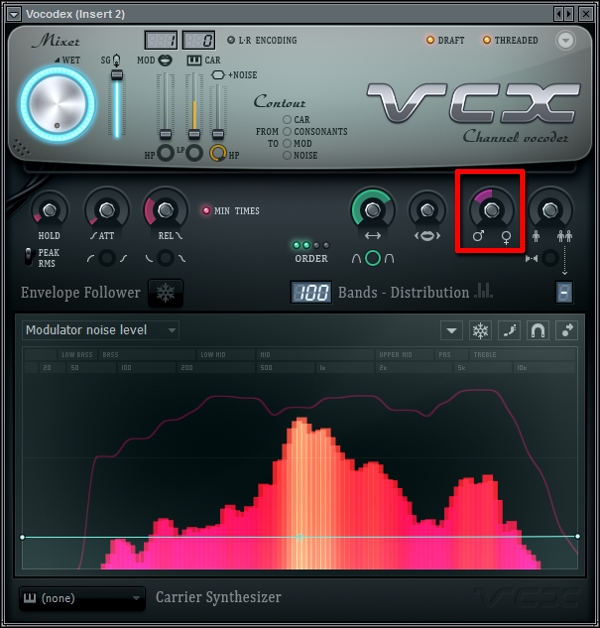600x628 pixels.
Task: Toggle the envelope snap magnet button
Action: click(538, 330)
